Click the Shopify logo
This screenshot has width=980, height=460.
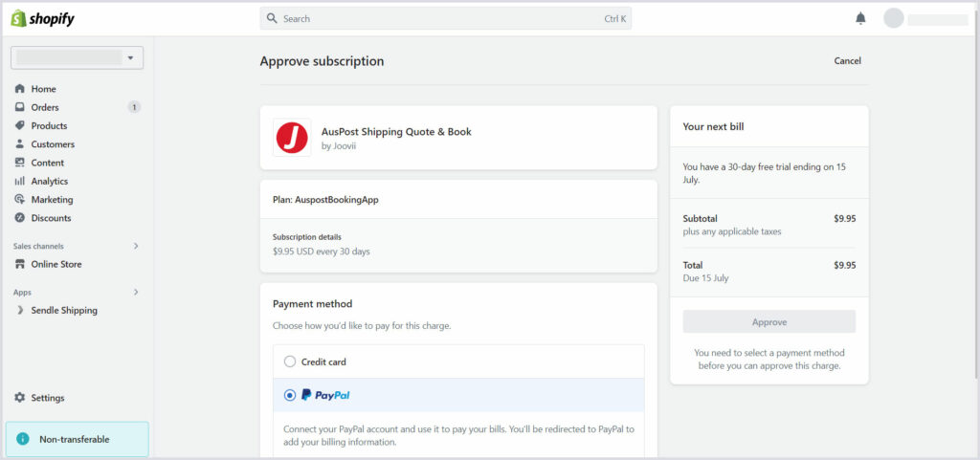42,19
